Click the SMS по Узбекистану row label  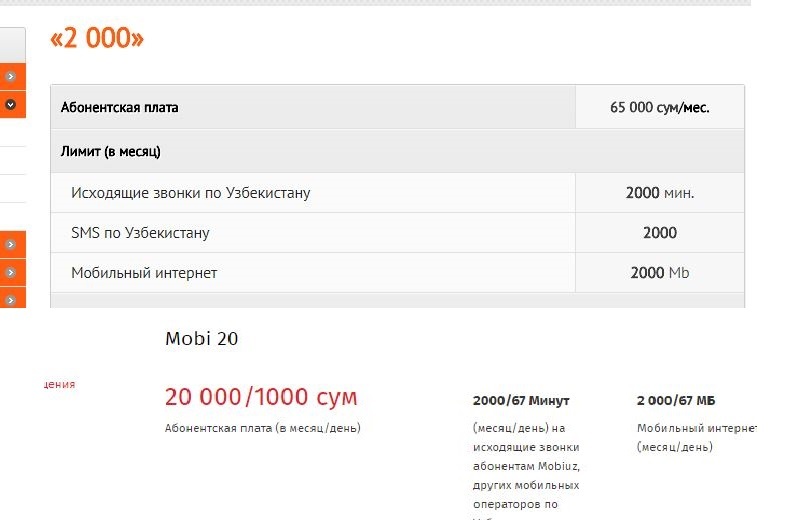click(140, 233)
